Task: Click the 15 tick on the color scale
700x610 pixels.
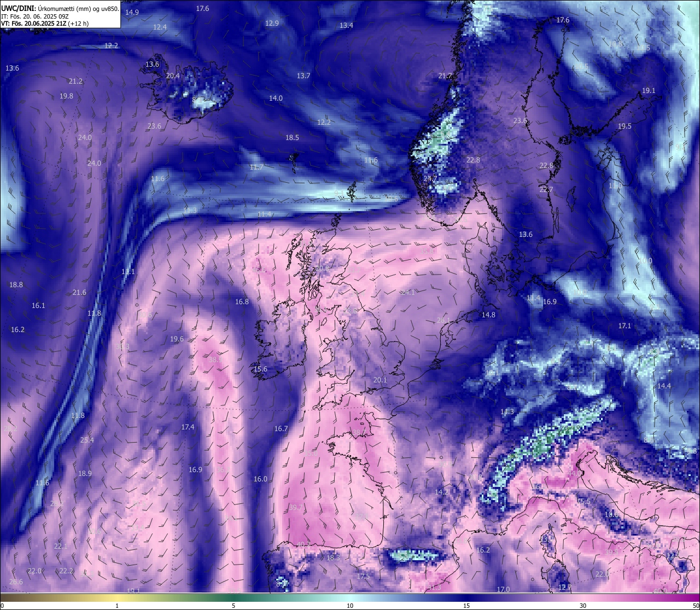Action: click(466, 605)
